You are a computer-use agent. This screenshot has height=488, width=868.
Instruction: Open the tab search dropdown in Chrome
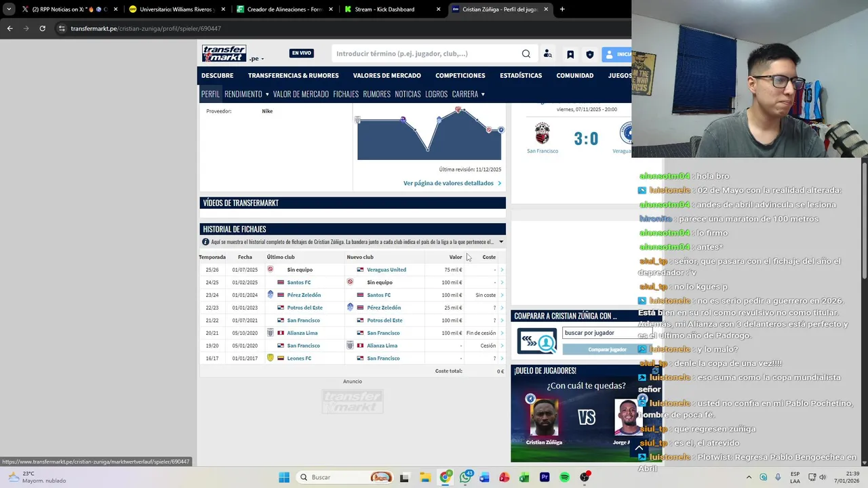(x=8, y=9)
